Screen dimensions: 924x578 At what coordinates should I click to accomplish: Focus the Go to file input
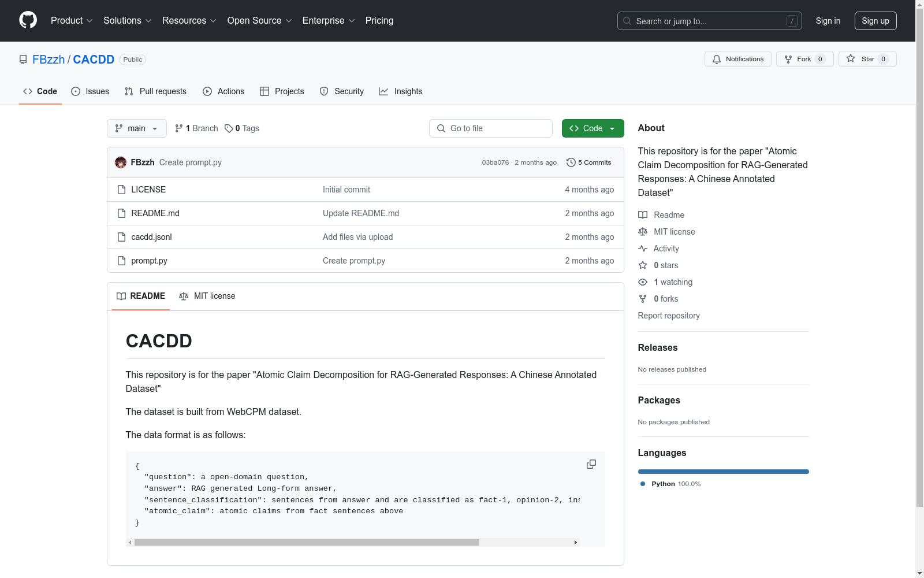pyautogui.click(x=491, y=128)
